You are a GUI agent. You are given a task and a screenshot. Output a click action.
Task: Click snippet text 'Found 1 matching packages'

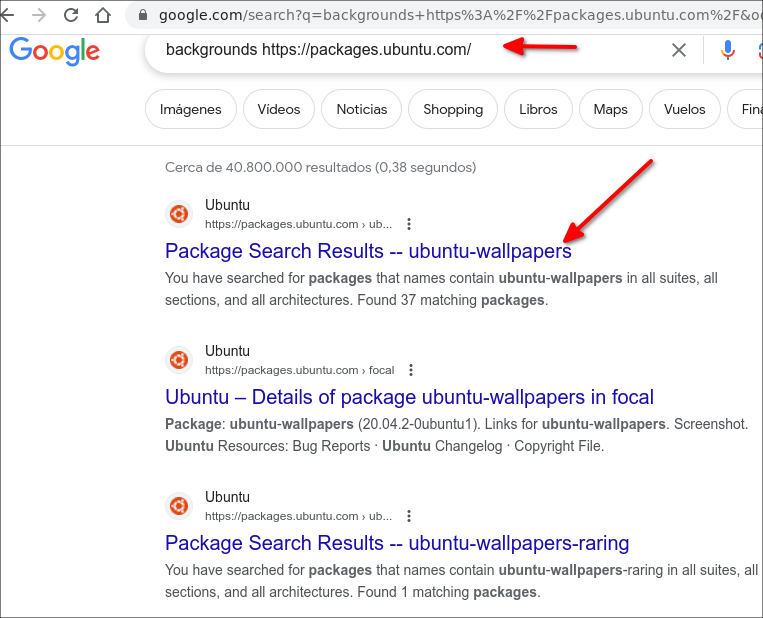449,592
